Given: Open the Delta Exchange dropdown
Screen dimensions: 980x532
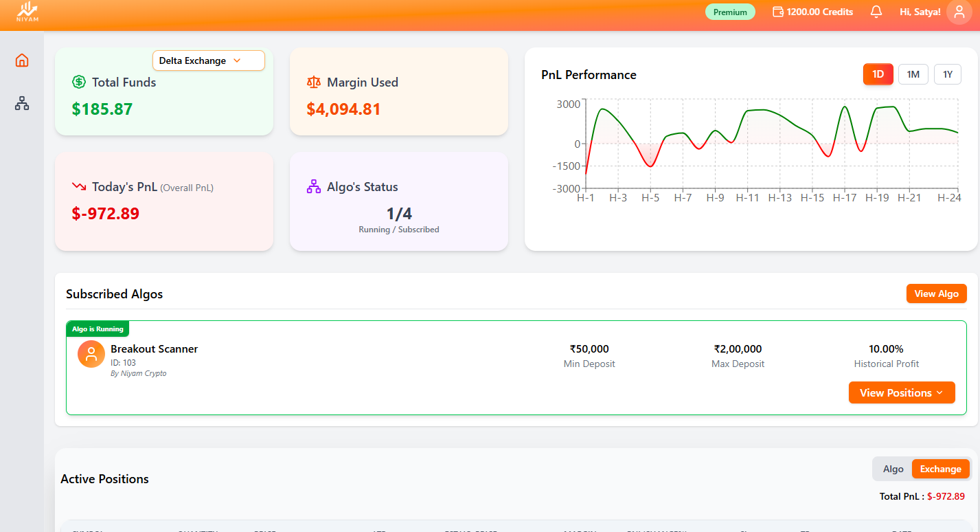Looking at the screenshot, I should [208, 60].
